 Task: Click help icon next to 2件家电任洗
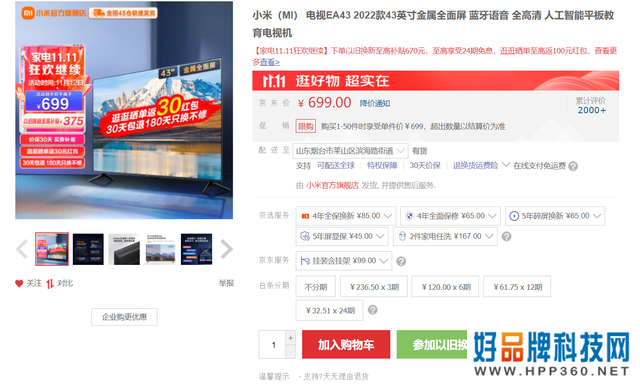click(x=507, y=236)
